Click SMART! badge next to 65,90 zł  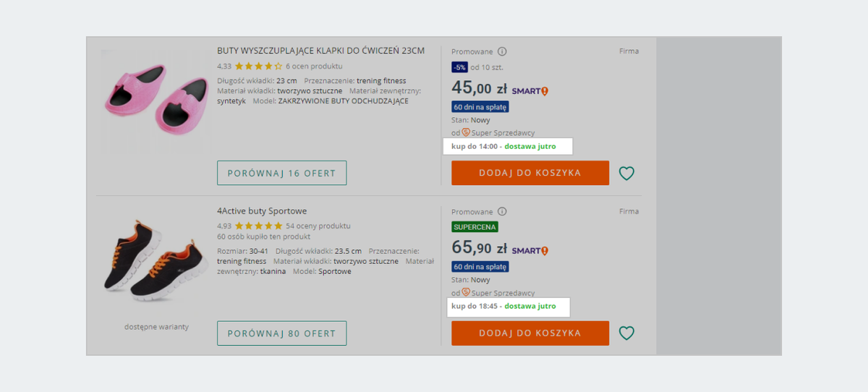tap(530, 251)
